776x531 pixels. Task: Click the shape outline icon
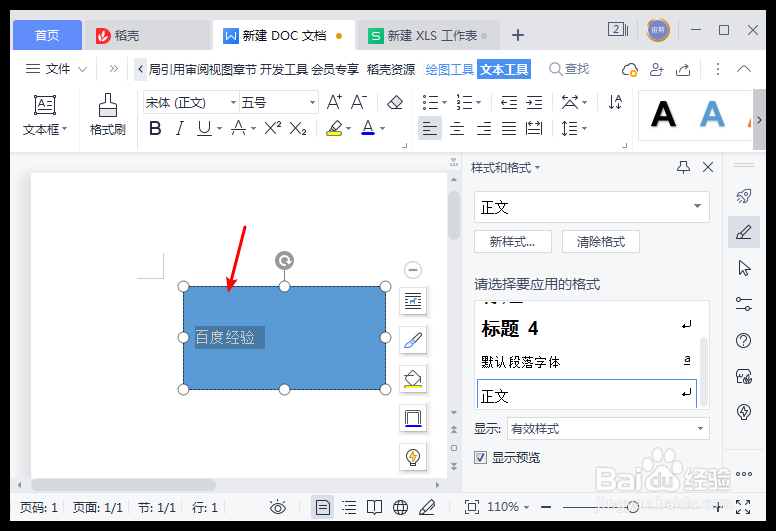pos(413,418)
